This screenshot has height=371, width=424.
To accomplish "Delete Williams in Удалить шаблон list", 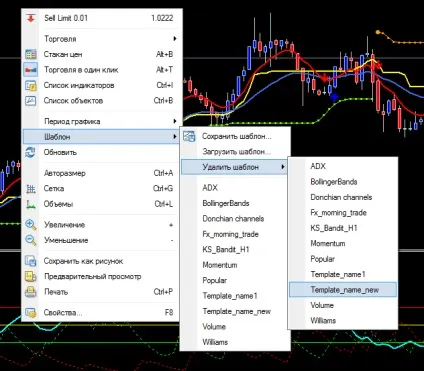I will 343,321.
